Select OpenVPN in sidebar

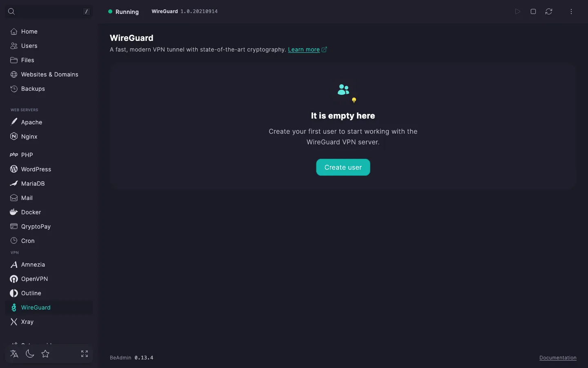click(49, 279)
